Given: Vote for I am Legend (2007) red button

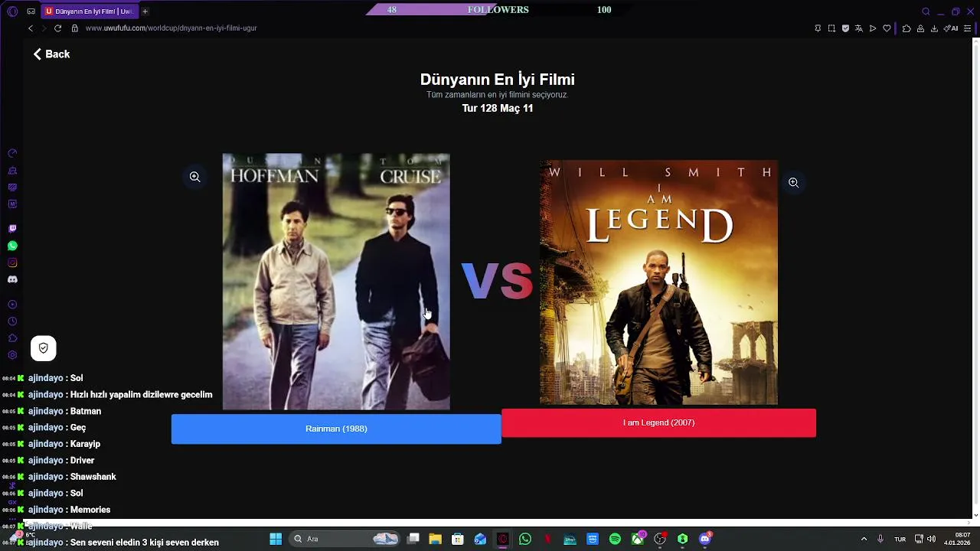Looking at the screenshot, I should (x=658, y=422).
